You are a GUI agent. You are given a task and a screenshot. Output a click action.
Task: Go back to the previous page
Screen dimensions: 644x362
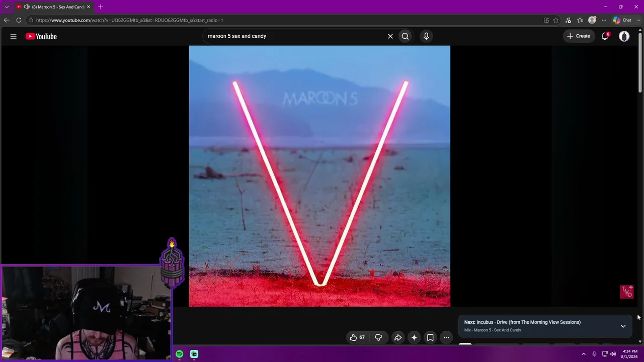[x=7, y=20]
